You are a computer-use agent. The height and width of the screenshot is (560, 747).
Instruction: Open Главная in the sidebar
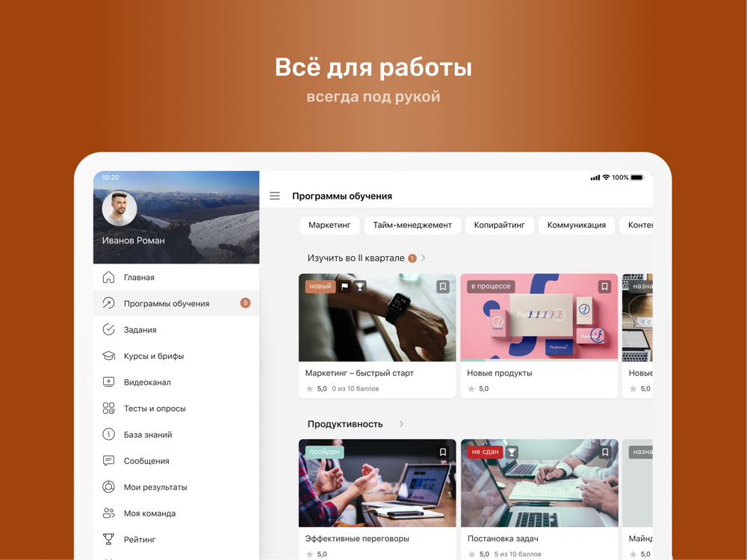[x=176, y=277]
